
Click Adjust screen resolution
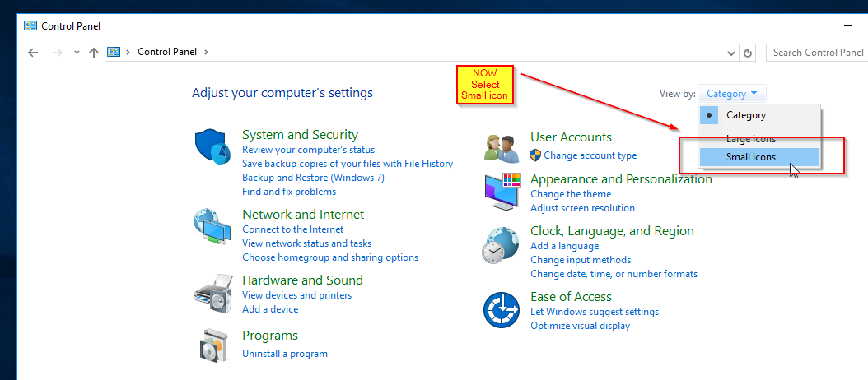[582, 208]
